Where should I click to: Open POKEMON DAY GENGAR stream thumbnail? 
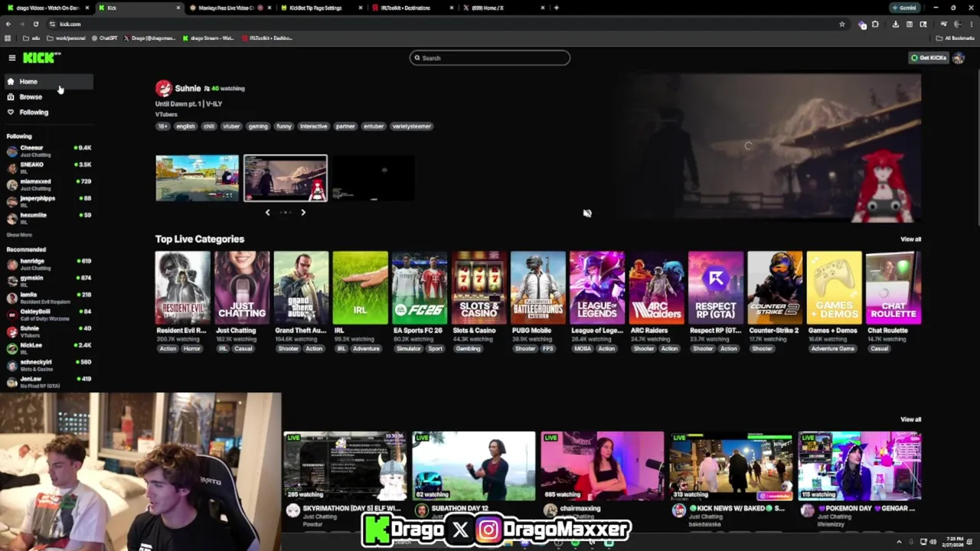click(x=860, y=466)
